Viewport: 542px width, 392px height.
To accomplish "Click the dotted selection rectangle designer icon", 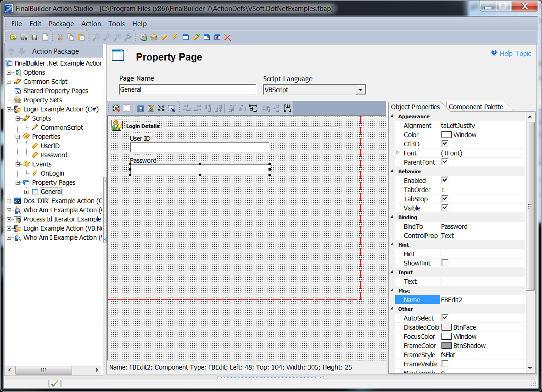I will (x=127, y=109).
